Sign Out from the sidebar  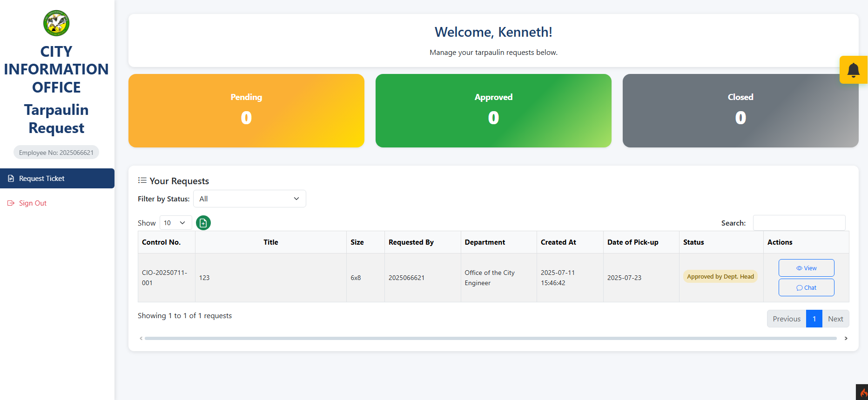point(33,203)
